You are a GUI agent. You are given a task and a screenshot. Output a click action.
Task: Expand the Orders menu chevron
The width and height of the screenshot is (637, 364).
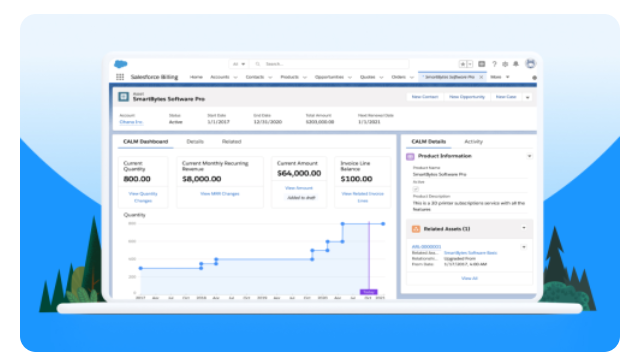coord(412,77)
